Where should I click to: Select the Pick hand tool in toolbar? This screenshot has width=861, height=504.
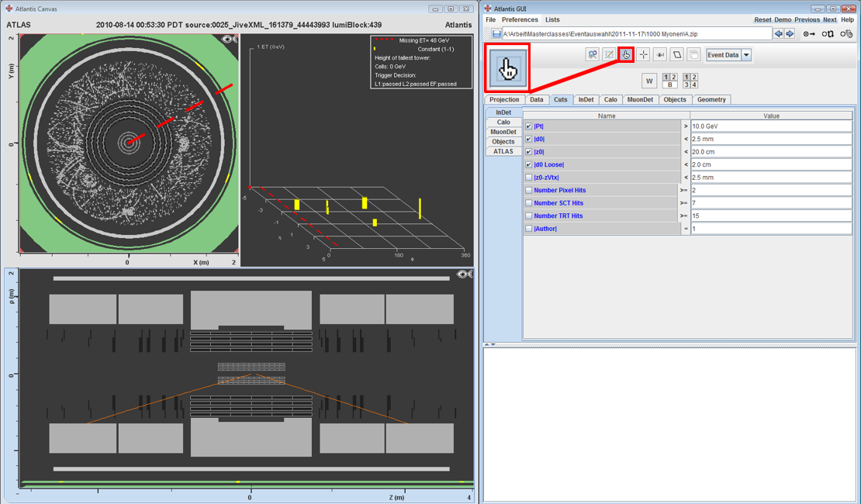pos(626,55)
